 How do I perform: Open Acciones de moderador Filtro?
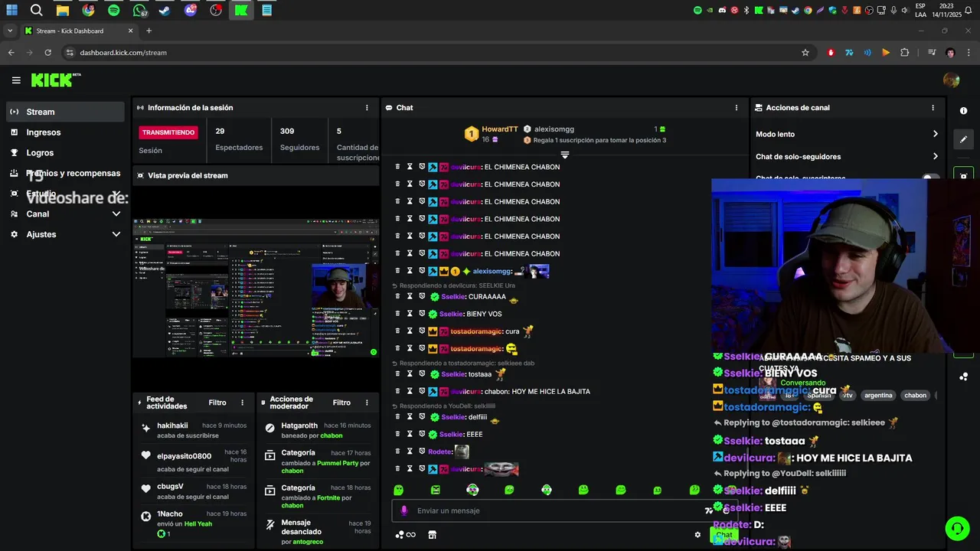point(341,403)
